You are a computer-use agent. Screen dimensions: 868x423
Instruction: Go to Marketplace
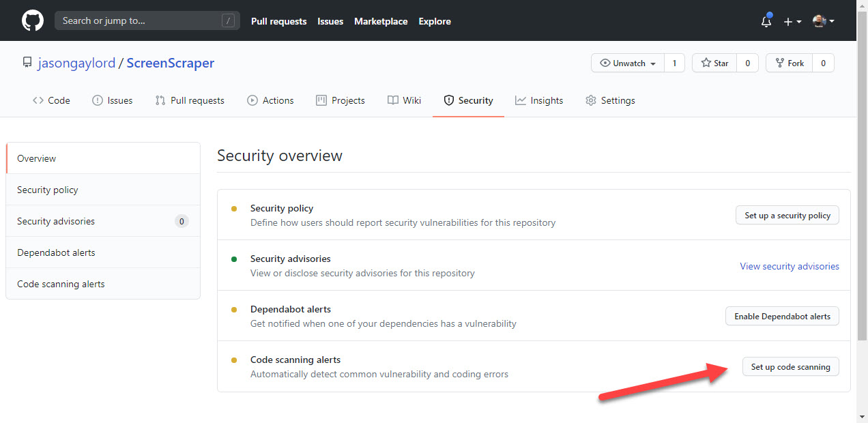(x=381, y=21)
